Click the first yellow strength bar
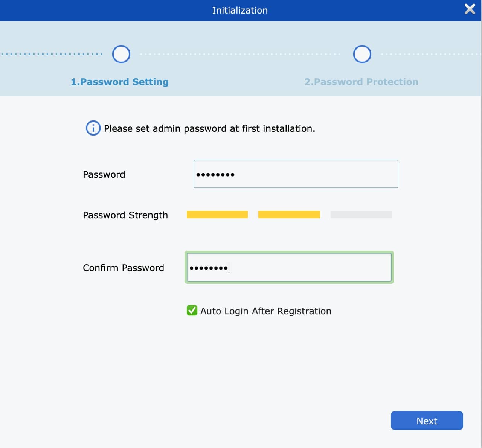 (x=217, y=215)
